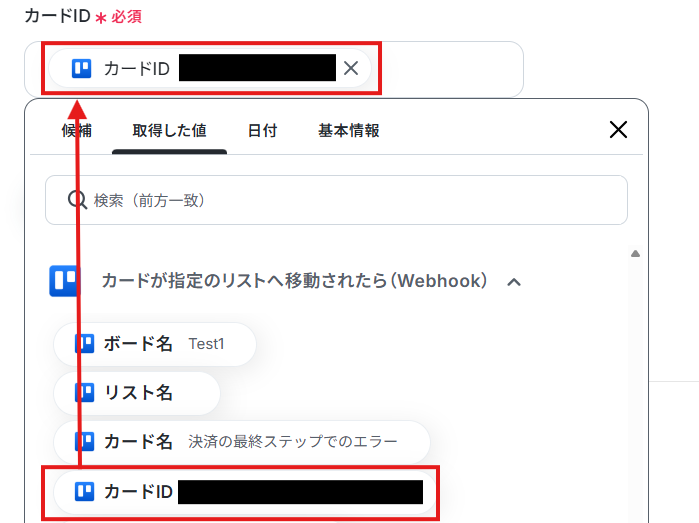Select the 日付 tab
The width and height of the screenshot is (699, 523).
(x=262, y=131)
